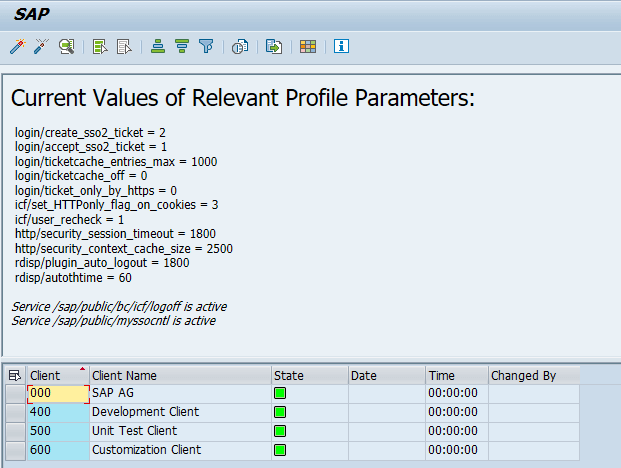Click the login/ticketcache_off = 0 line

(x=81, y=176)
